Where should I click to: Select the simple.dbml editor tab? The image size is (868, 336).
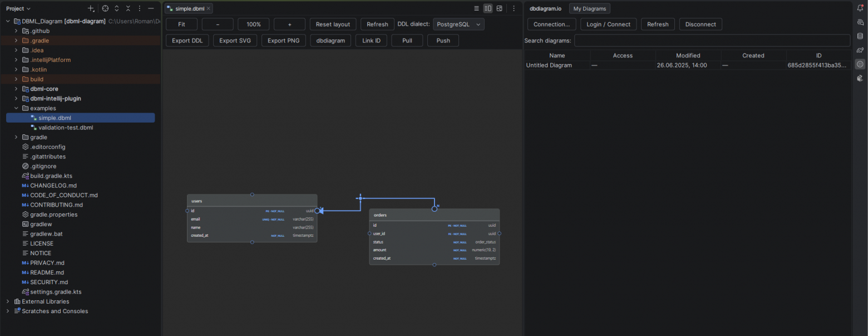click(189, 9)
